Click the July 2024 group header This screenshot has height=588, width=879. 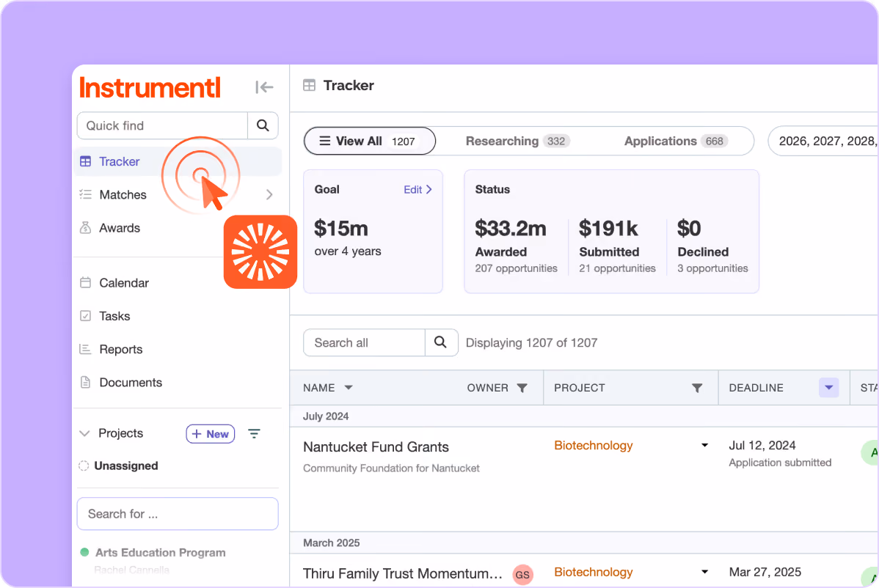coord(326,416)
